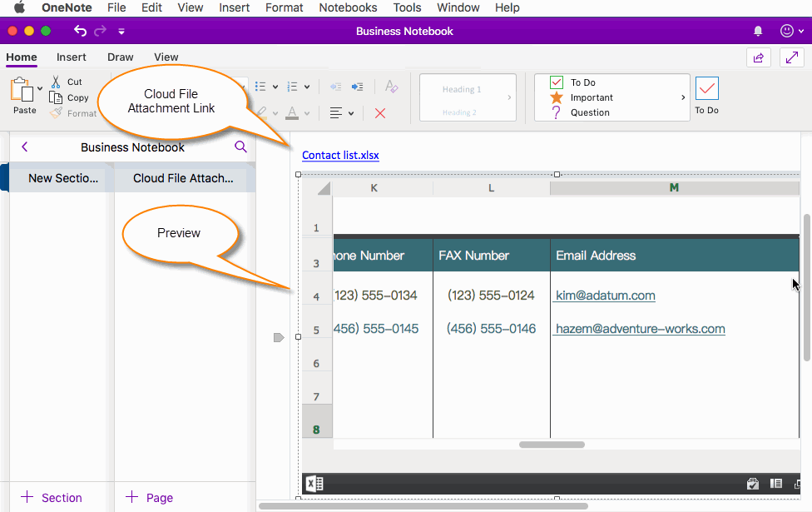The height and width of the screenshot is (512, 812).
Task: Decrease the indent level
Action: click(335, 87)
